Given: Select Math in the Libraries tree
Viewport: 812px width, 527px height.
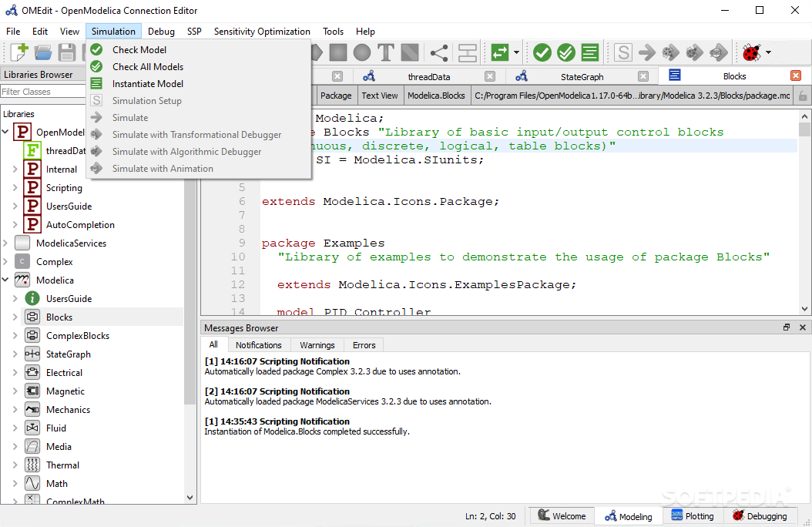Looking at the screenshot, I should click(57, 484).
